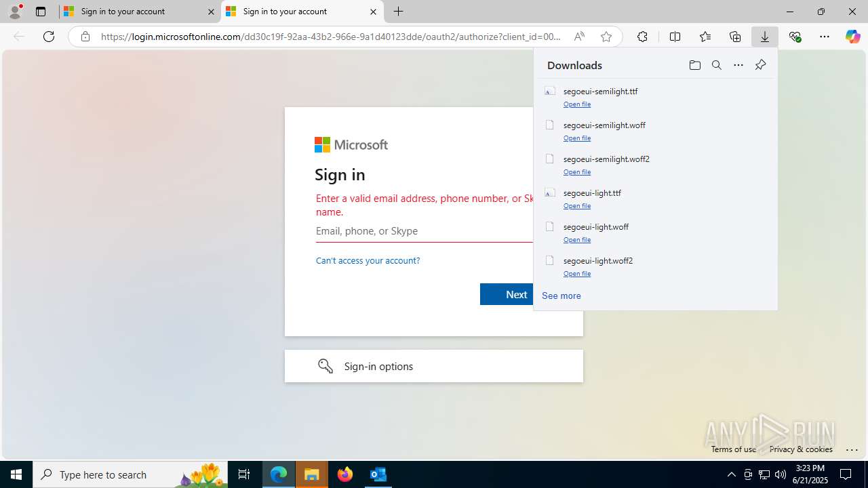Open a new browser tab

click(399, 12)
